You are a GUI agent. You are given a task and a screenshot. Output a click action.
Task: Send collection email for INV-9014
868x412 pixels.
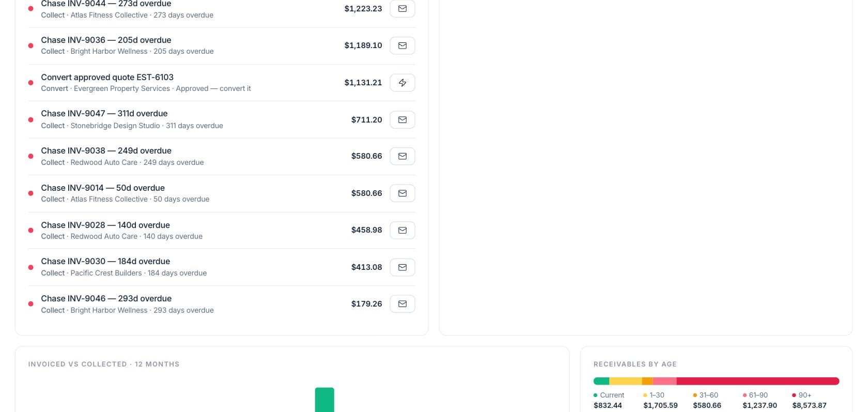[x=402, y=193]
